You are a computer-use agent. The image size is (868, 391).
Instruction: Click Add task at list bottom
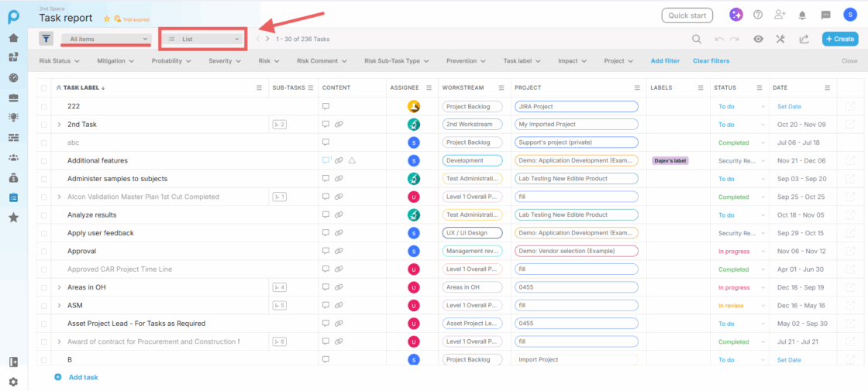coord(83,377)
